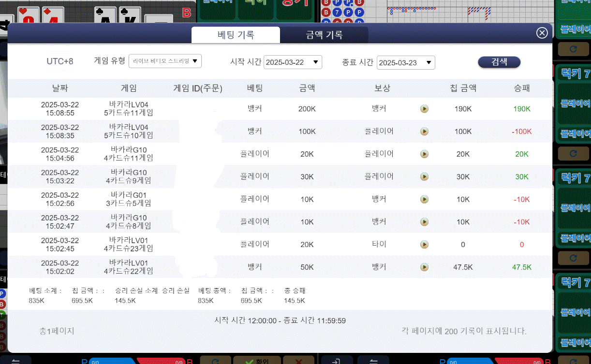The width and height of the screenshot is (591, 364).
Task: Click the 보상 column header
Action: tap(382, 88)
